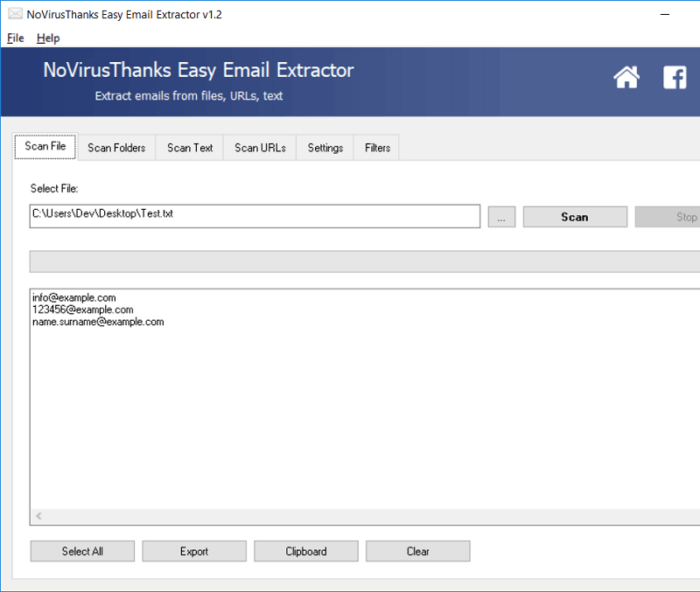Clear the results list
This screenshot has width=700, height=592.
(418, 552)
